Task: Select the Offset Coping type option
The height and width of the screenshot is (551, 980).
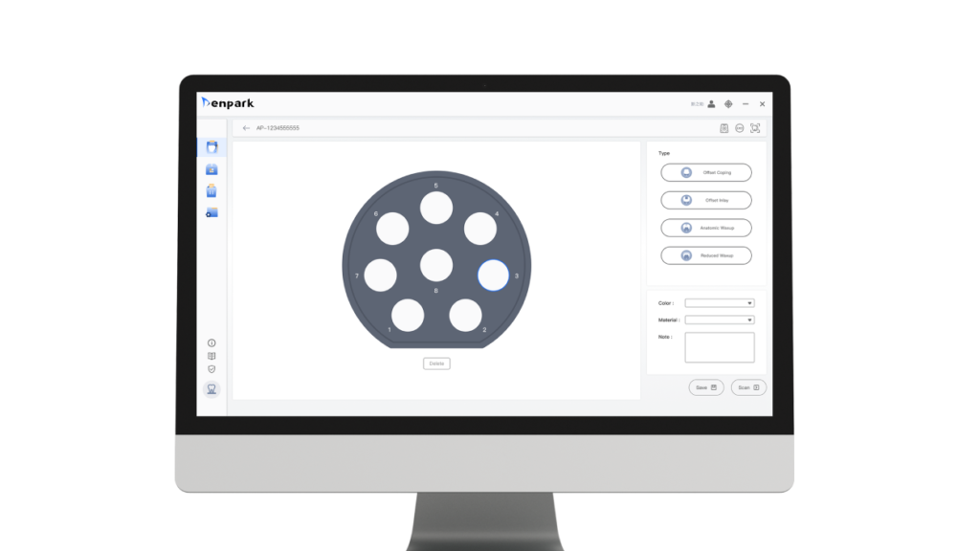Action: [x=706, y=172]
